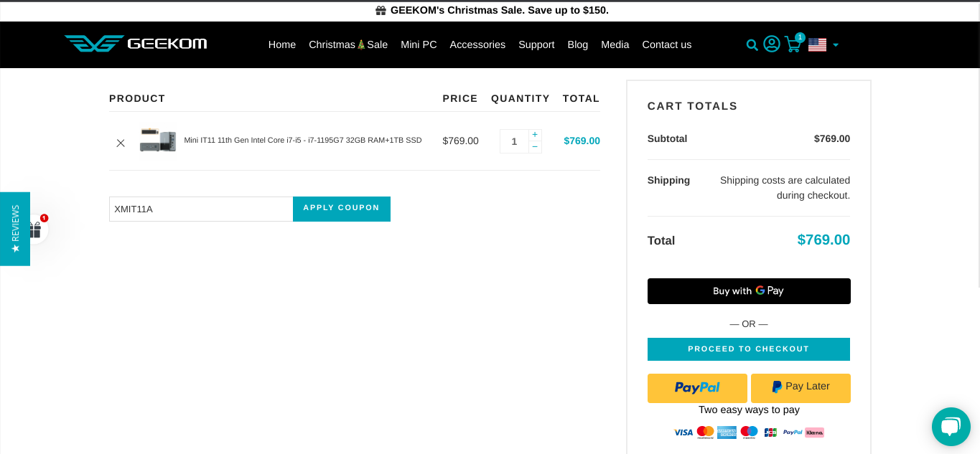Click the gift icon in banner

pyautogui.click(x=381, y=11)
